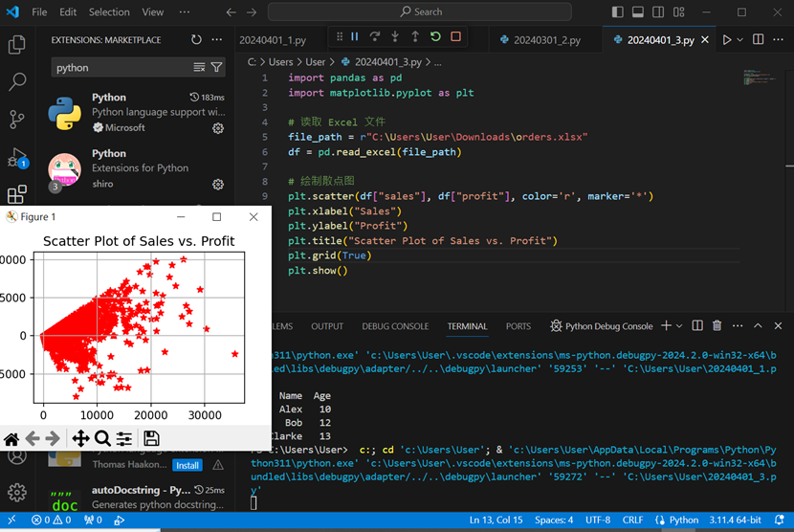
Task: Maximize panel size with the chevron
Action: (x=758, y=326)
